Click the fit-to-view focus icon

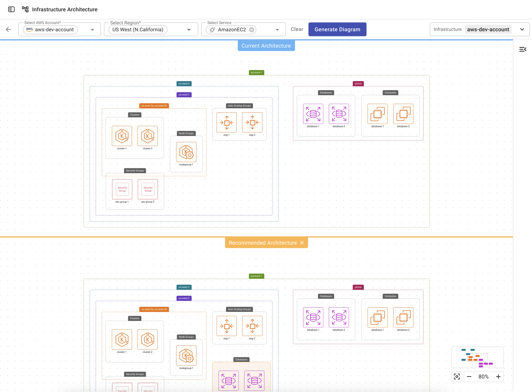(x=456, y=377)
